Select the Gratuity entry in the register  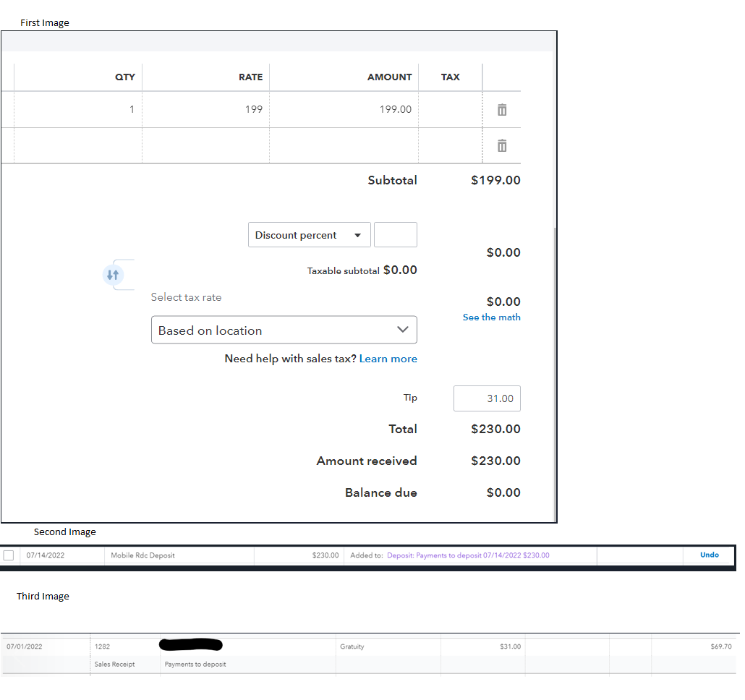(353, 646)
